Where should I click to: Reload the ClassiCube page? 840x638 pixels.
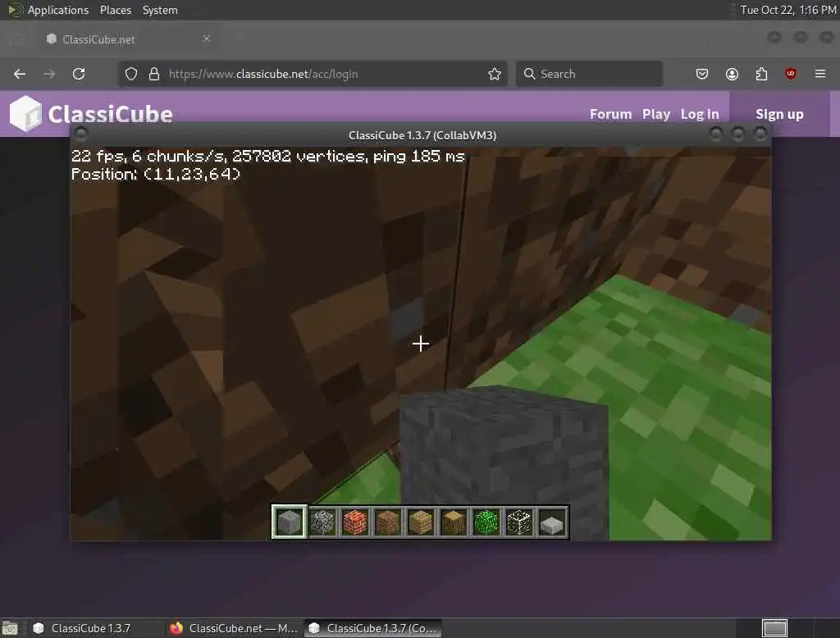point(79,74)
